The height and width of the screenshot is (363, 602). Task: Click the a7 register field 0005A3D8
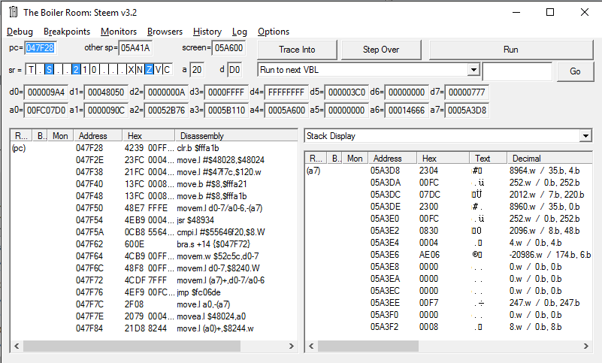[x=466, y=111]
